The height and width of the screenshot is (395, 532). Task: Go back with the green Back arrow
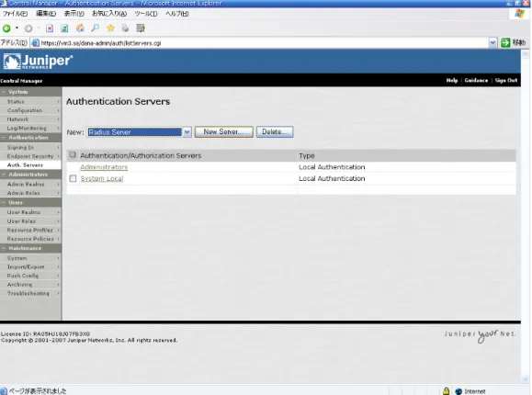click(x=6, y=28)
